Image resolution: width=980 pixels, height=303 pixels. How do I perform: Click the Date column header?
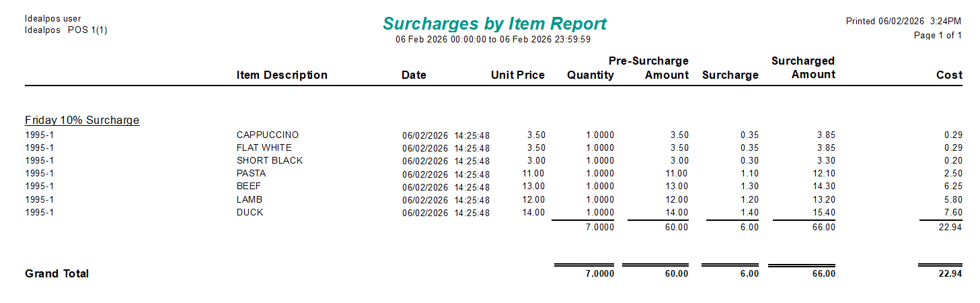[414, 75]
